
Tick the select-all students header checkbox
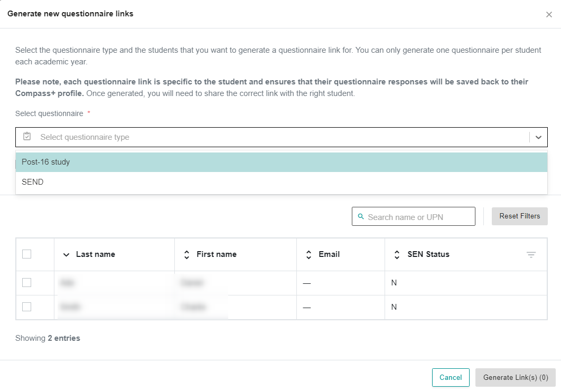click(x=27, y=254)
